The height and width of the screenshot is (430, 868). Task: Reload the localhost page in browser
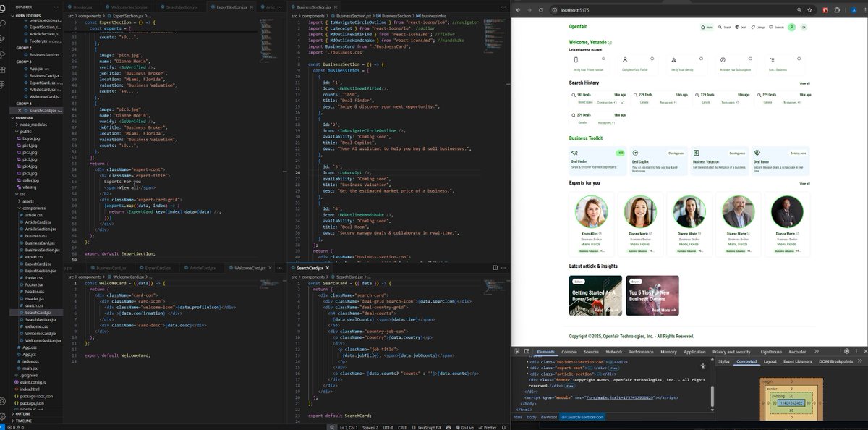pyautogui.click(x=541, y=10)
